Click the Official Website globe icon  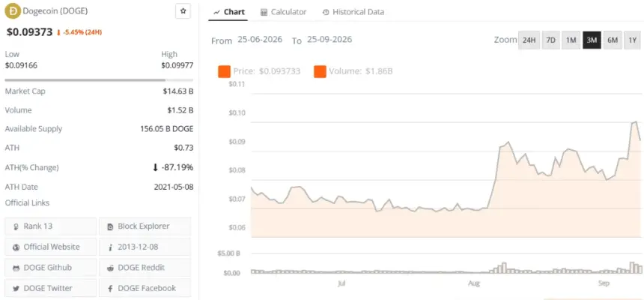click(16, 247)
